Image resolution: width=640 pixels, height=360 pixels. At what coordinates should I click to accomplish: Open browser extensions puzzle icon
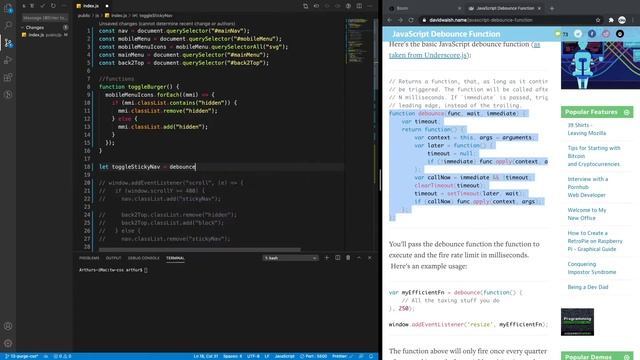click(x=611, y=20)
